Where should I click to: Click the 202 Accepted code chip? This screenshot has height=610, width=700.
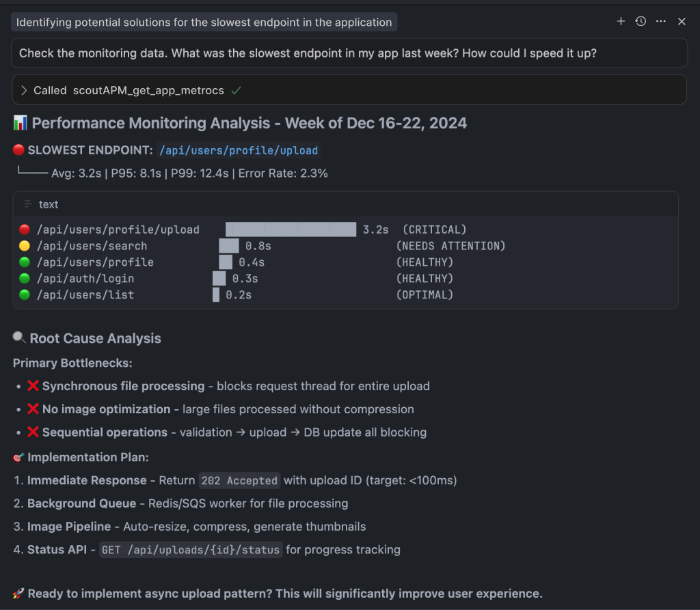point(239,480)
